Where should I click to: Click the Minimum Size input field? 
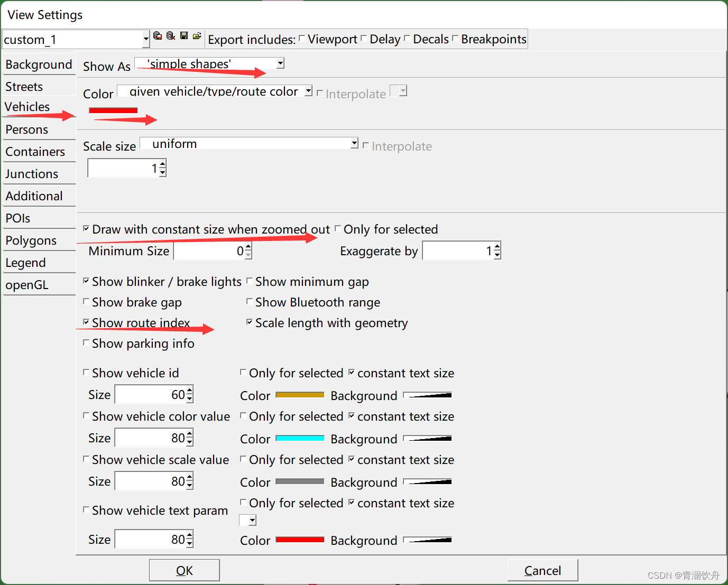click(209, 251)
